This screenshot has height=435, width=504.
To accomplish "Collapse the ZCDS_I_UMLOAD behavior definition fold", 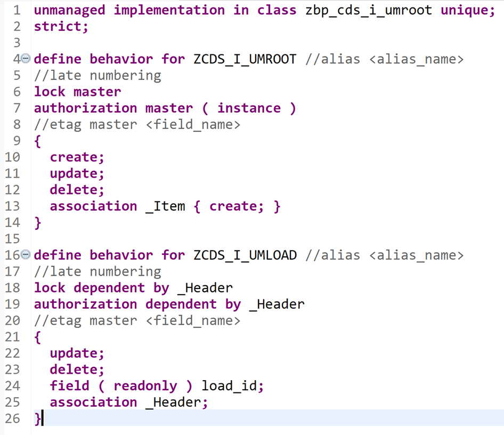I will click(26, 255).
